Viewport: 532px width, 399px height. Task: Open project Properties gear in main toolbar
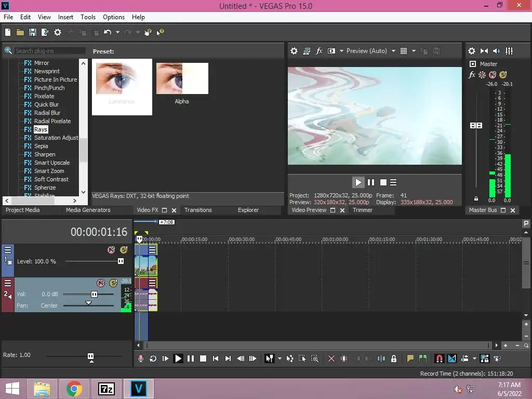(x=58, y=32)
